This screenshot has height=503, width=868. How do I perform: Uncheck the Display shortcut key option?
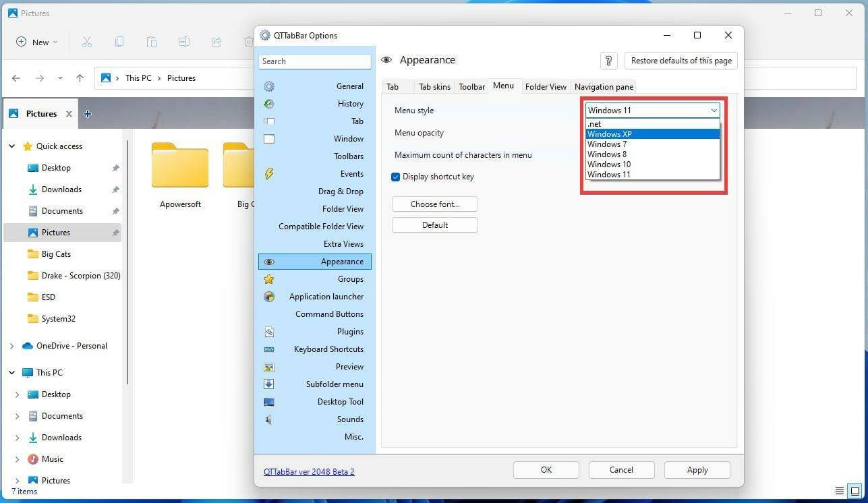(395, 177)
